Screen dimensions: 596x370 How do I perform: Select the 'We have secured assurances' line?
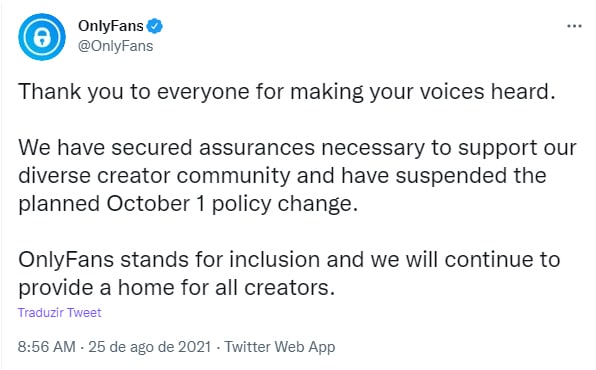[x=297, y=148]
